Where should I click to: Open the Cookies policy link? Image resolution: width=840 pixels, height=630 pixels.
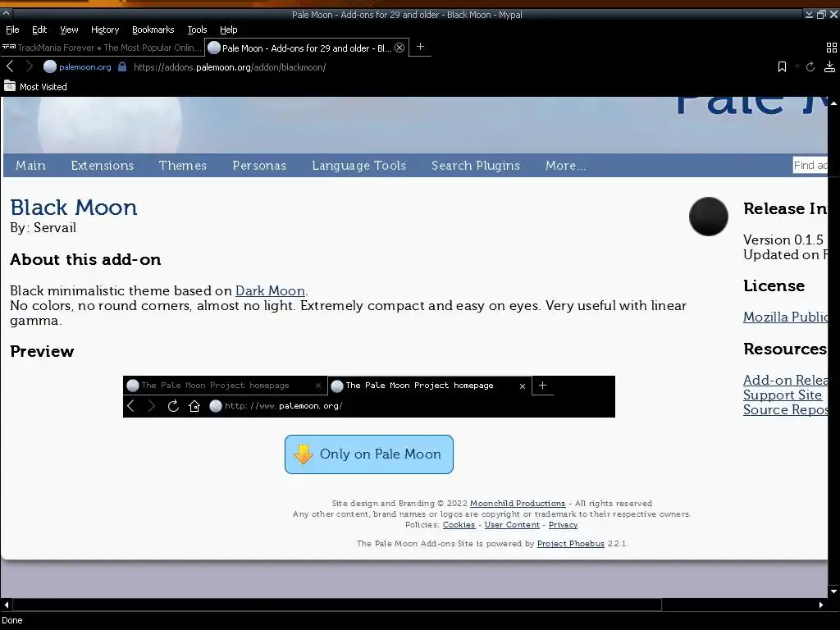coord(459,525)
